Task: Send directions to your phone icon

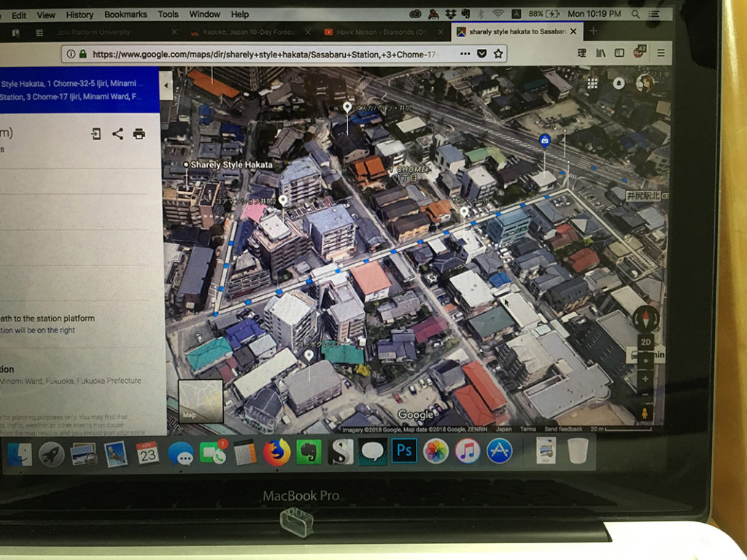Action: pos(96,134)
